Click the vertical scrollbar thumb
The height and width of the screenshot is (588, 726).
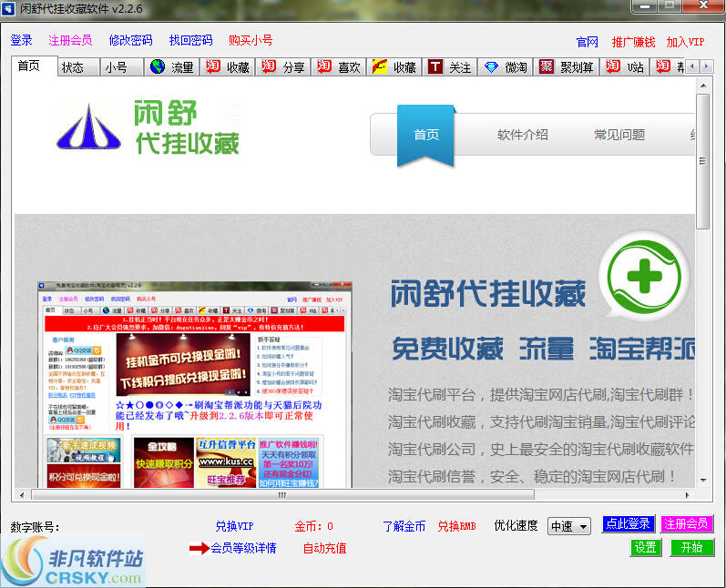[703, 161]
